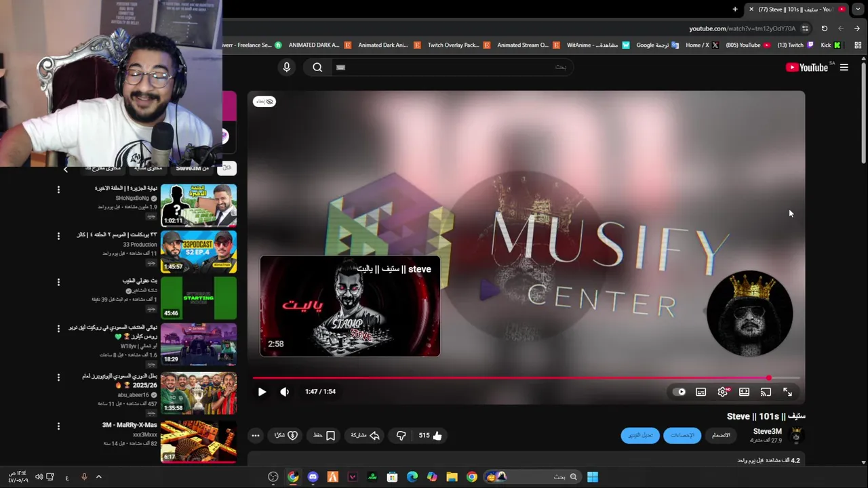Share the video with the share button
This screenshot has height=488, width=868.
coord(365,436)
